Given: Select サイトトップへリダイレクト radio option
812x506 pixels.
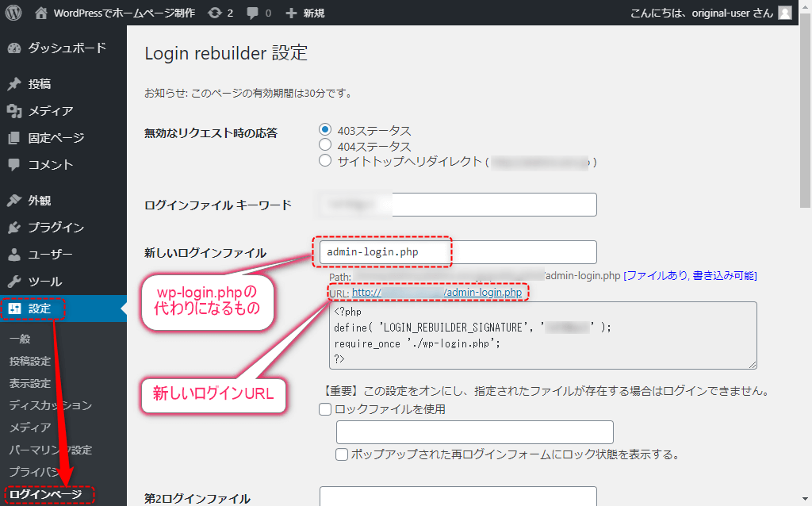Looking at the screenshot, I should tap(324, 160).
